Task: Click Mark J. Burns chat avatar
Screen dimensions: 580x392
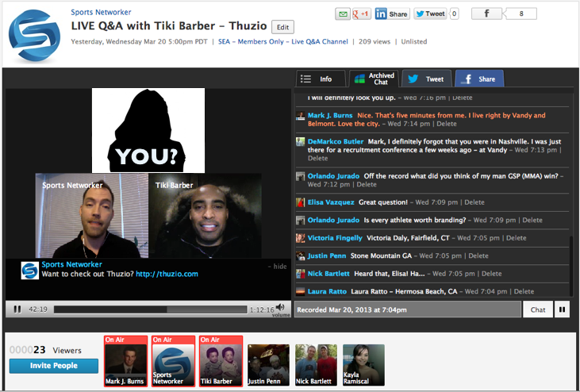Action: point(301,116)
